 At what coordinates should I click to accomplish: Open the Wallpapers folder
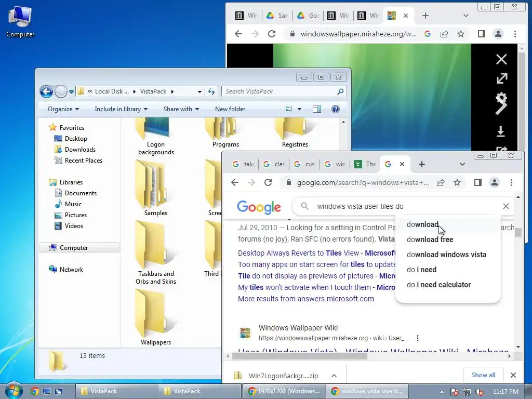(156, 317)
